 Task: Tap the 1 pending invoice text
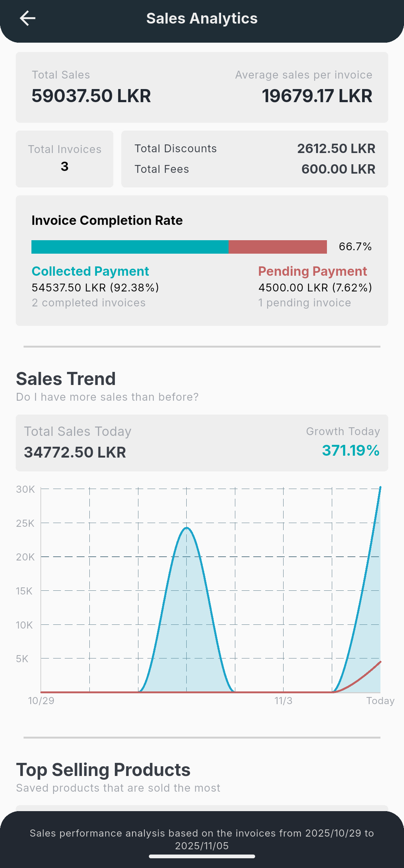(x=304, y=303)
